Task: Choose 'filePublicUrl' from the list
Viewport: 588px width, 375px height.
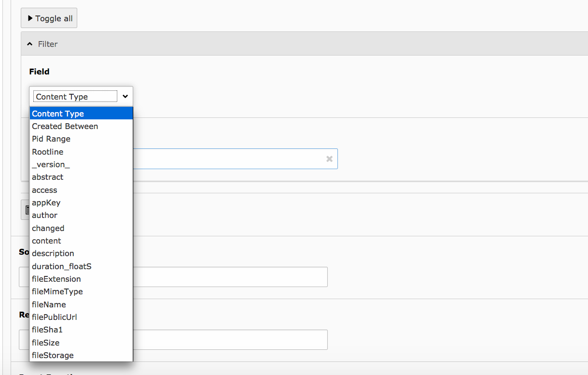Action: 54,317
